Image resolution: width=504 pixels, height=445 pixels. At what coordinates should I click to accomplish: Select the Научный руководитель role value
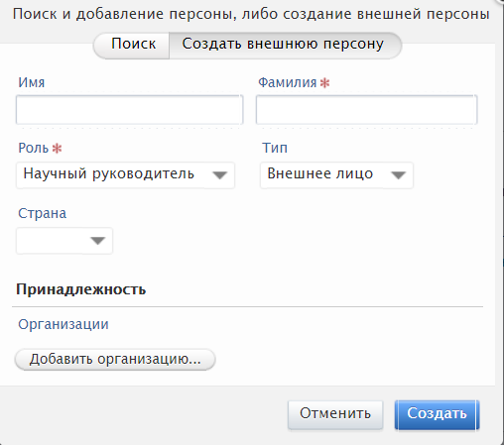pos(108,173)
